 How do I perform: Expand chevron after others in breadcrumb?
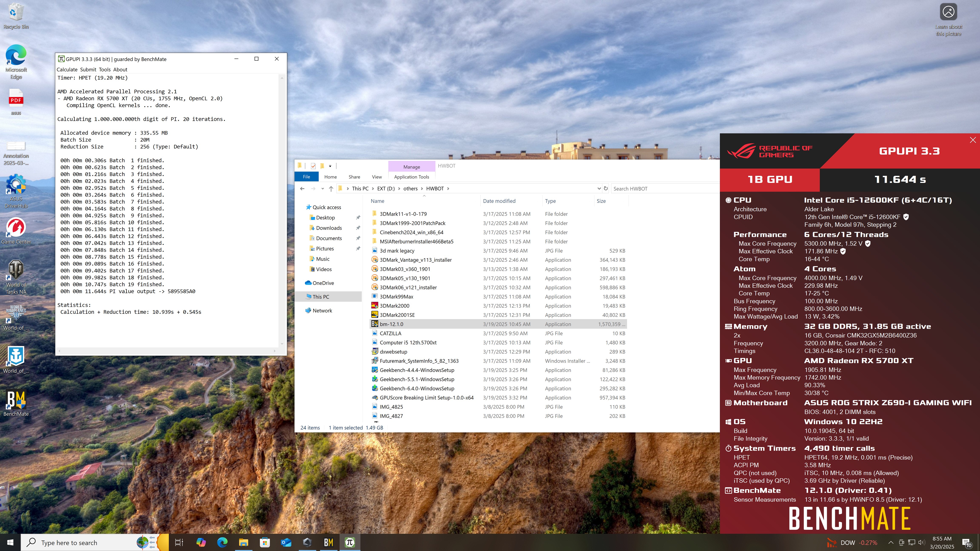422,189
